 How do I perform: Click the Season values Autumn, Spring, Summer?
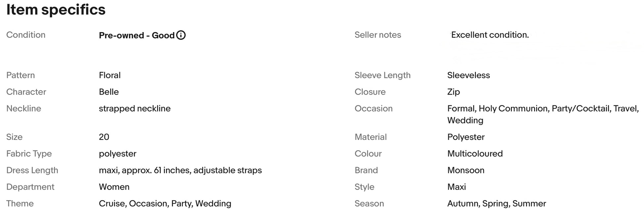coord(497,203)
